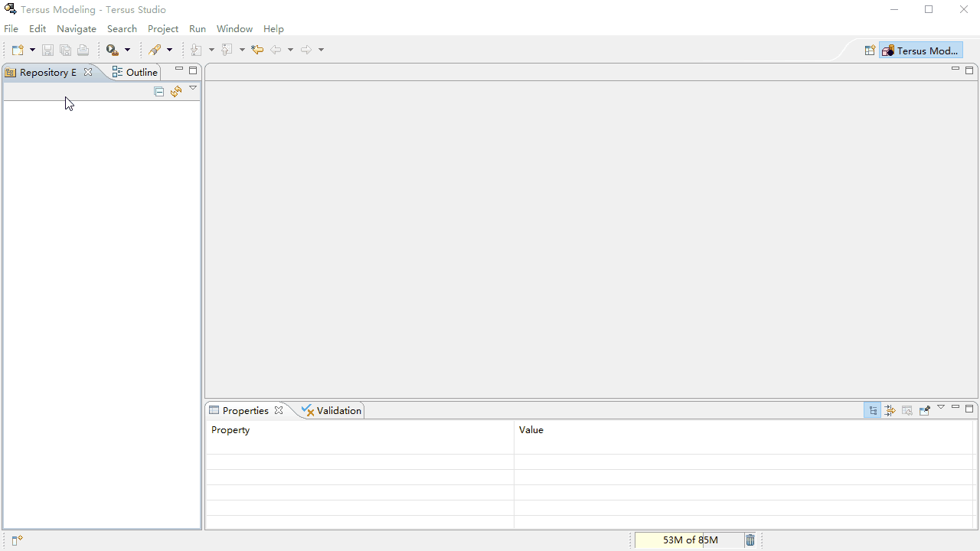The height and width of the screenshot is (551, 980).
Task: Open the Edit menu
Action: [x=38, y=29]
